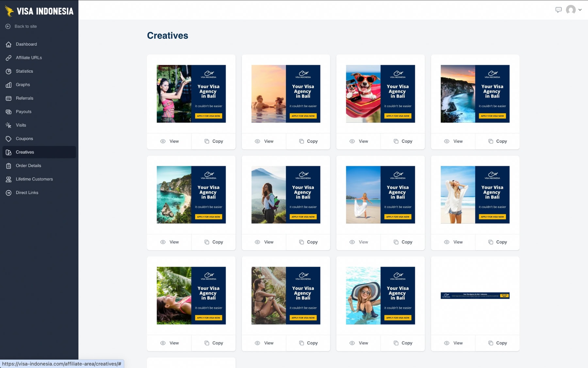Open the Lifetime Customers section
Screen dimensions: 588x368
pos(34,179)
